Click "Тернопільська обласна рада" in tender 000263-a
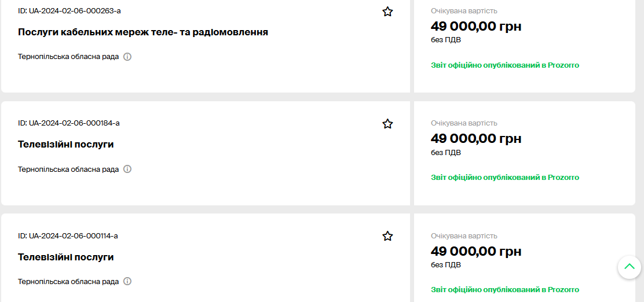Viewport: 644px width, 302px height. [68, 57]
